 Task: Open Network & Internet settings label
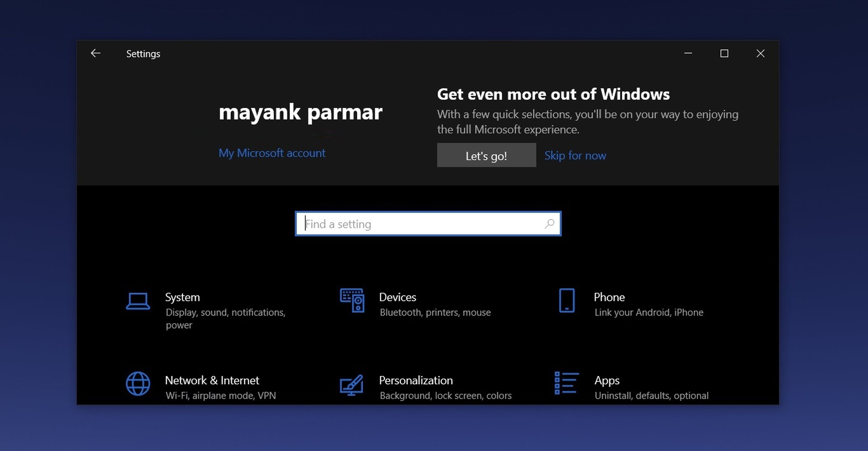[x=212, y=380]
